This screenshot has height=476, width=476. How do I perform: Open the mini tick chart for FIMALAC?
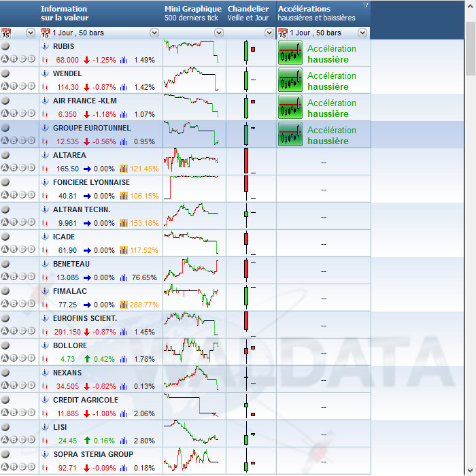click(x=191, y=296)
